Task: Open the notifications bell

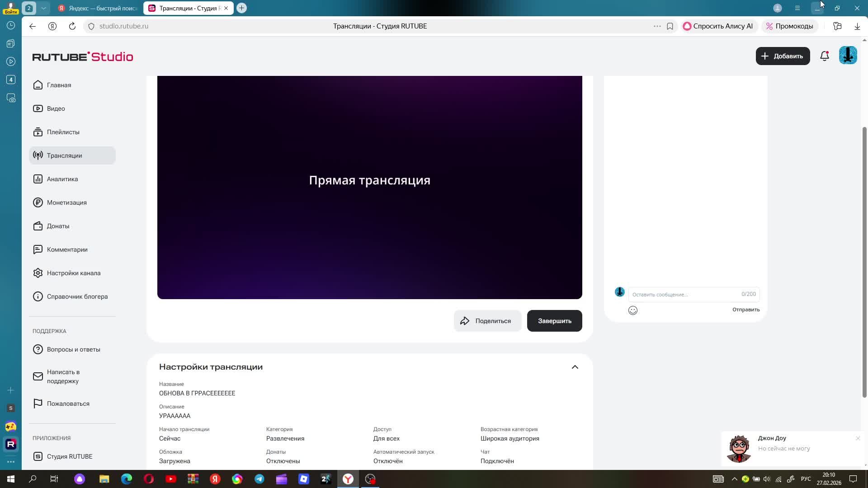Action: coord(824,56)
